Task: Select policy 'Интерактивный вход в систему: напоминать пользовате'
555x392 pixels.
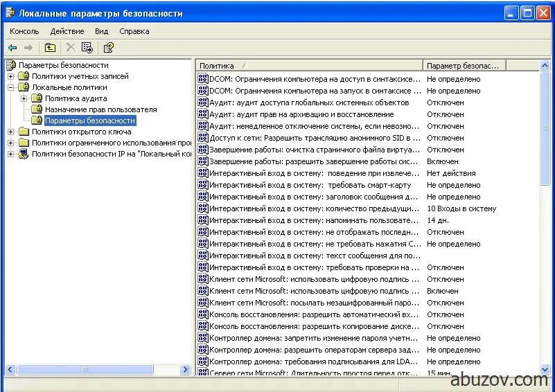Action: click(314, 220)
